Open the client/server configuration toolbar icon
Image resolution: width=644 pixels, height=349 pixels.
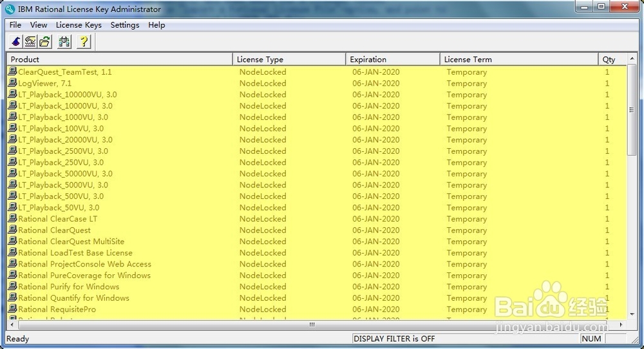[64, 41]
